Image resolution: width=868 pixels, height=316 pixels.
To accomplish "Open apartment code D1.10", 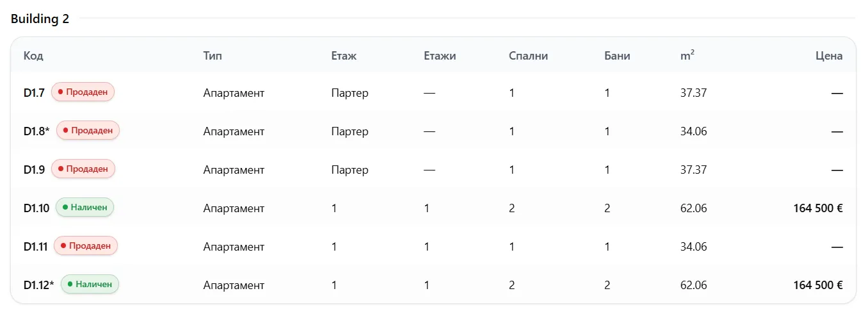I will click(x=36, y=208).
